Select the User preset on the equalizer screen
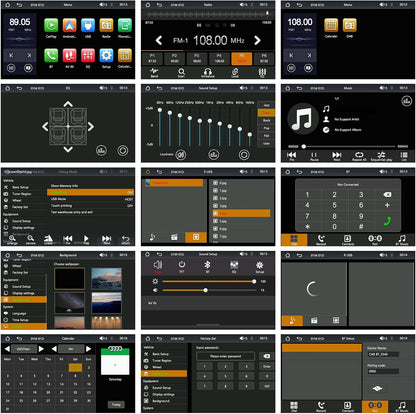 tap(266, 144)
